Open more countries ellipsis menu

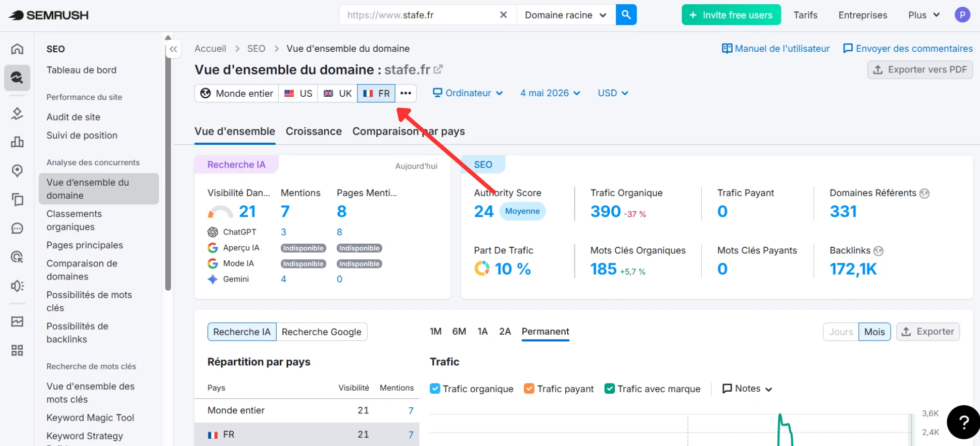(x=406, y=93)
